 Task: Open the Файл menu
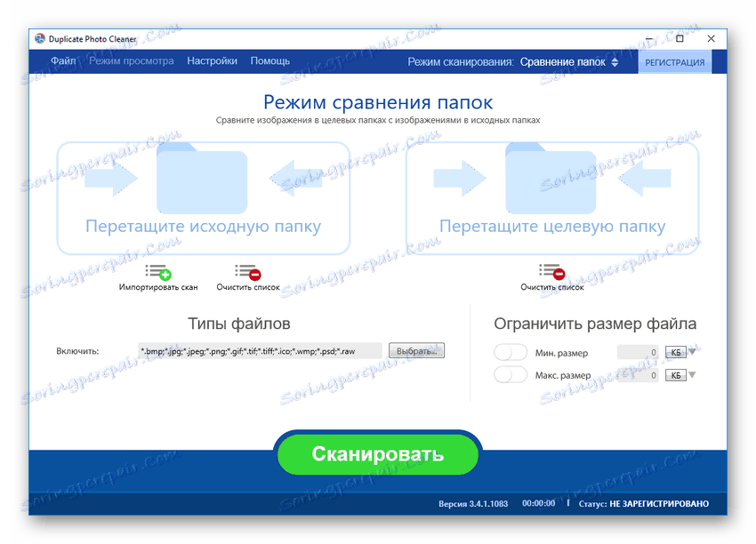(63, 61)
